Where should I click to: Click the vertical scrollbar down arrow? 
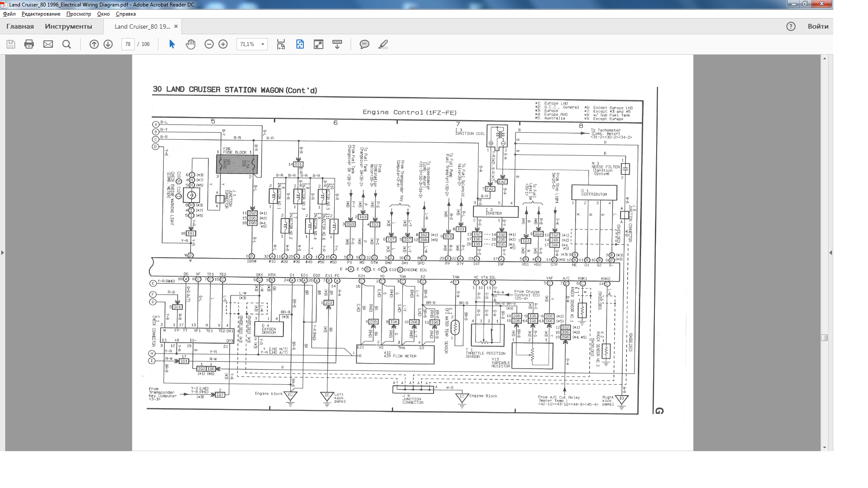pyautogui.click(x=825, y=448)
